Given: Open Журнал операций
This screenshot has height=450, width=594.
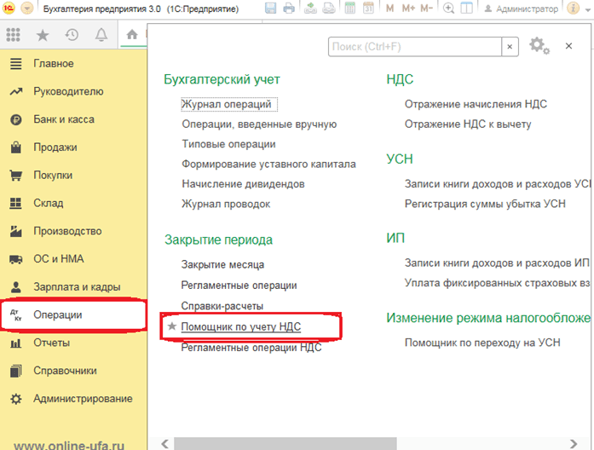Looking at the screenshot, I should 227,104.
